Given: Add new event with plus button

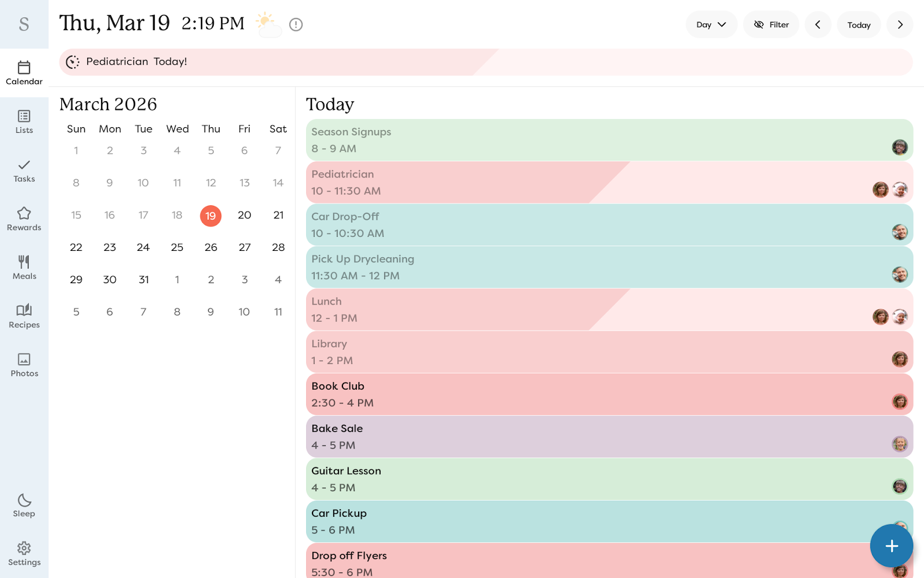Looking at the screenshot, I should click(891, 546).
